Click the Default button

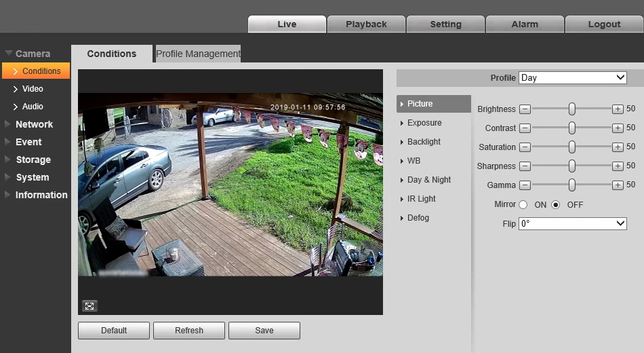click(x=114, y=331)
